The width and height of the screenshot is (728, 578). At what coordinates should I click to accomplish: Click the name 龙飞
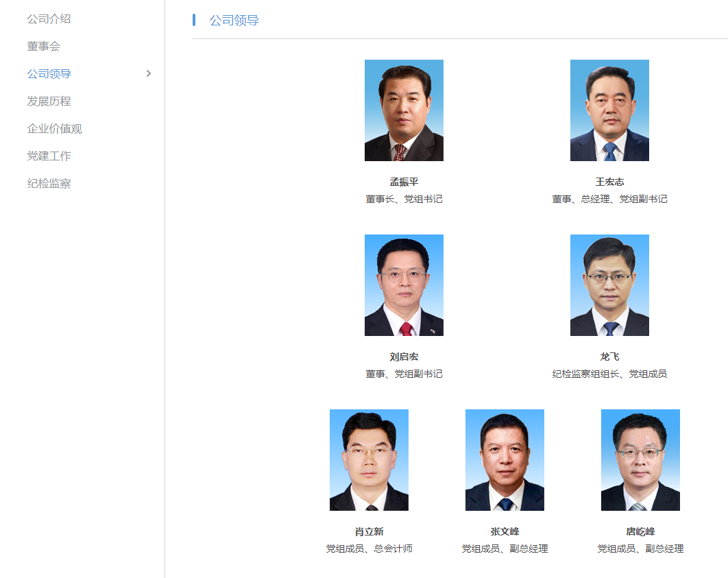pyautogui.click(x=609, y=357)
